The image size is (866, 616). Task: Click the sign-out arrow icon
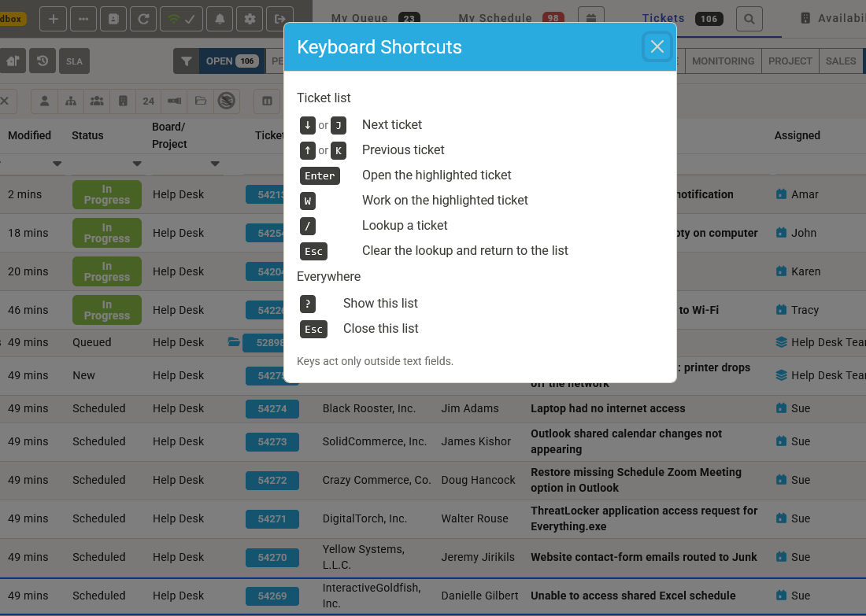pyautogui.click(x=279, y=19)
